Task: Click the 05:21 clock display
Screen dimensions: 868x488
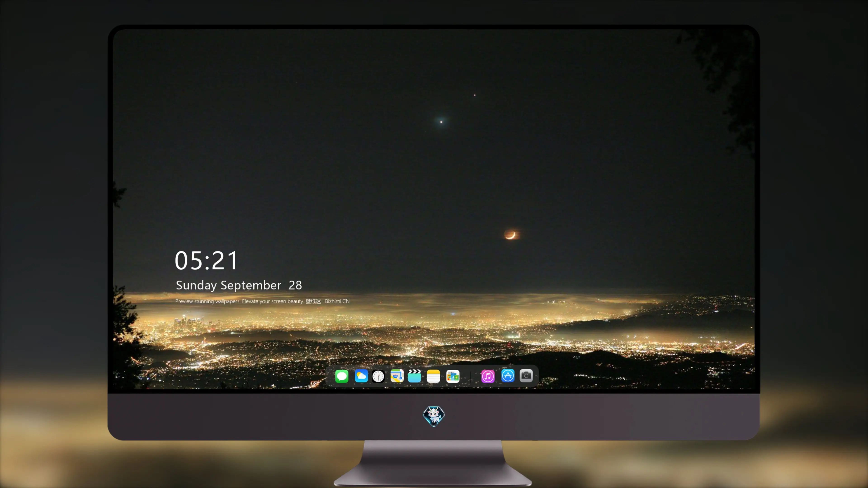Action: coord(206,260)
